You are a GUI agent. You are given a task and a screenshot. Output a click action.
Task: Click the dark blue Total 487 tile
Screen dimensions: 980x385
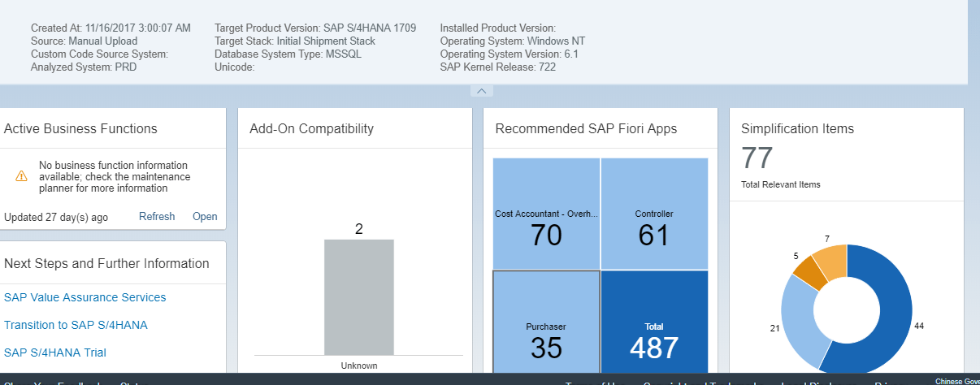coord(654,322)
